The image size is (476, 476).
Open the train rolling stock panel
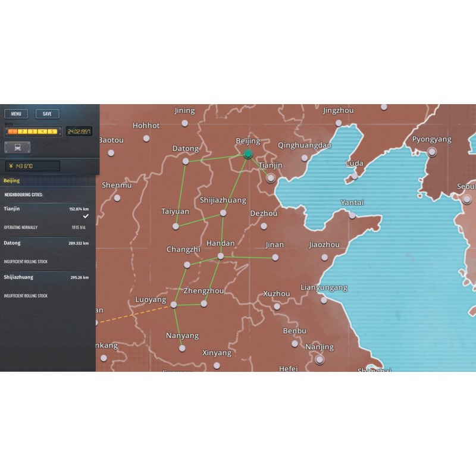(x=17, y=147)
